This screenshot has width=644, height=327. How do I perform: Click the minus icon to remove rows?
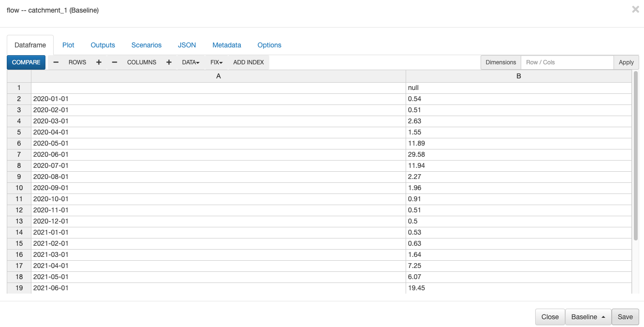(56, 62)
